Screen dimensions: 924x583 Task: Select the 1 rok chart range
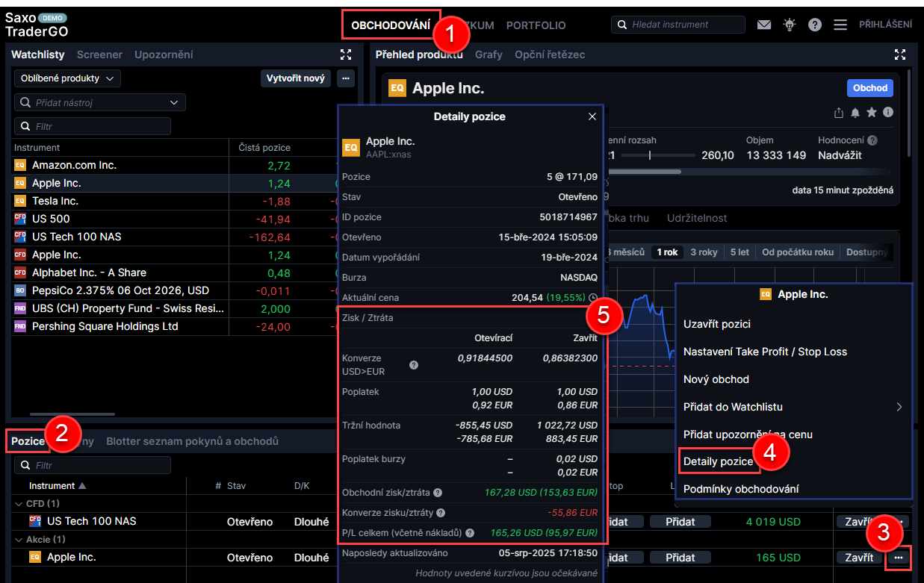[667, 252]
